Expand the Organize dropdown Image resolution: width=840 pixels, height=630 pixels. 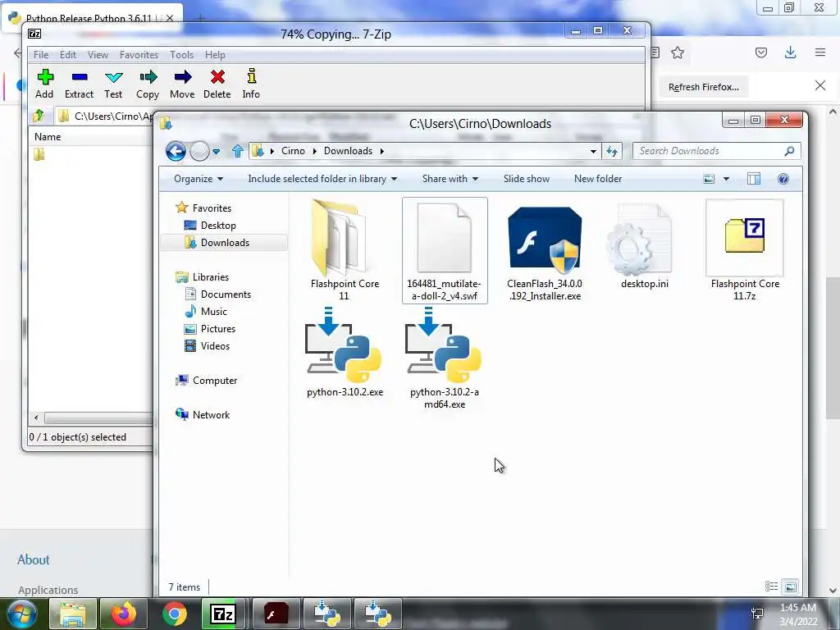click(199, 179)
